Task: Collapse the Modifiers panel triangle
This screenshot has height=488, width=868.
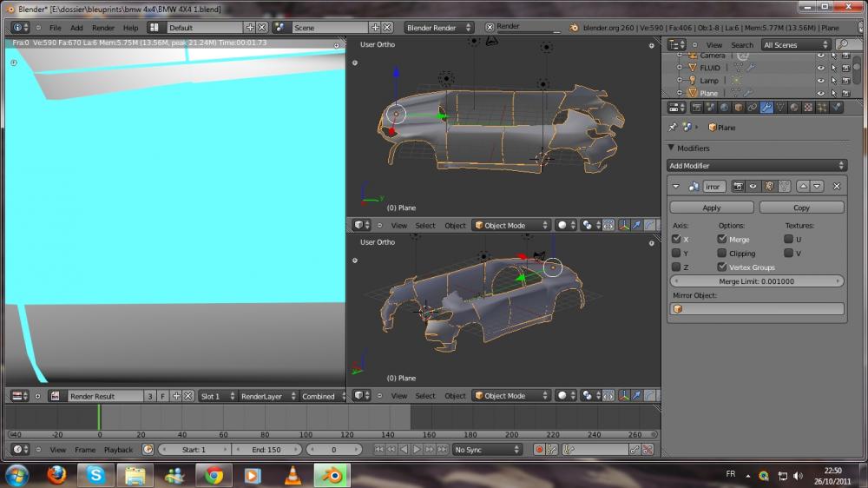Action: point(671,148)
